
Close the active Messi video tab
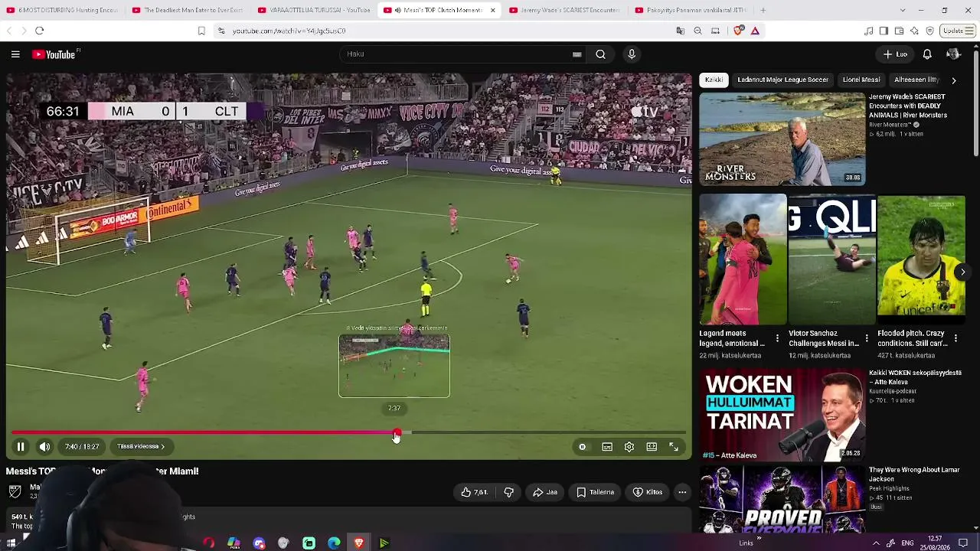click(492, 11)
